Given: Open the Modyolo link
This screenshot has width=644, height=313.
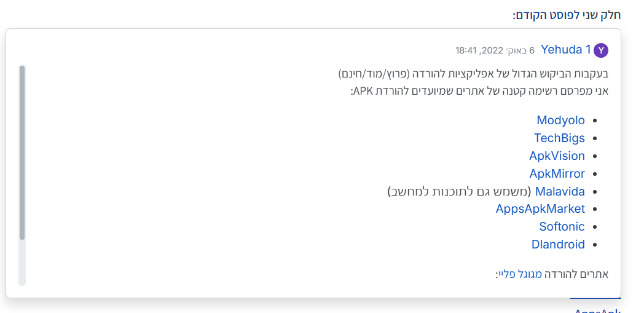Looking at the screenshot, I should 560,121.
